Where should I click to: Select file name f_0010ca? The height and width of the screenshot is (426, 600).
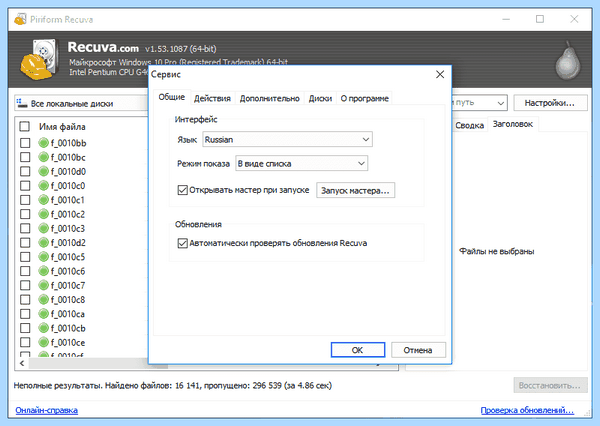pos(68,314)
